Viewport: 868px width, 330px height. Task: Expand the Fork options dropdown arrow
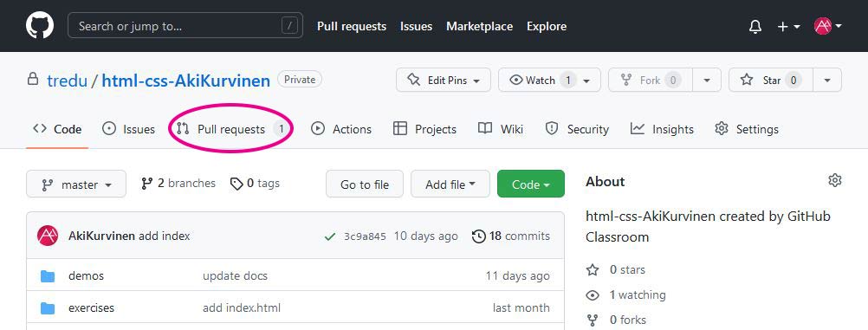tap(707, 80)
